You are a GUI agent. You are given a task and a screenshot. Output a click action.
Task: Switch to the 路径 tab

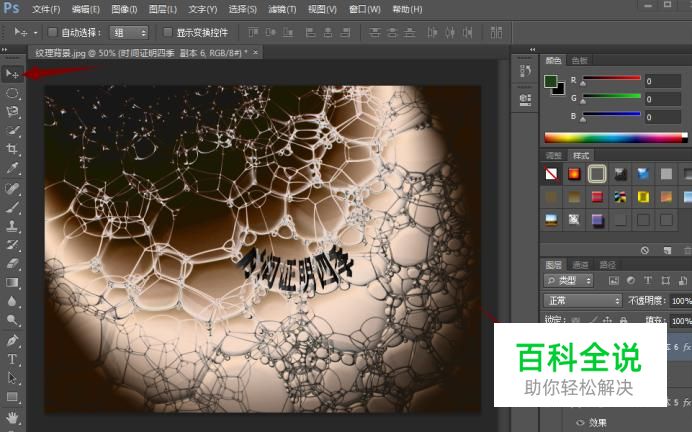click(607, 265)
